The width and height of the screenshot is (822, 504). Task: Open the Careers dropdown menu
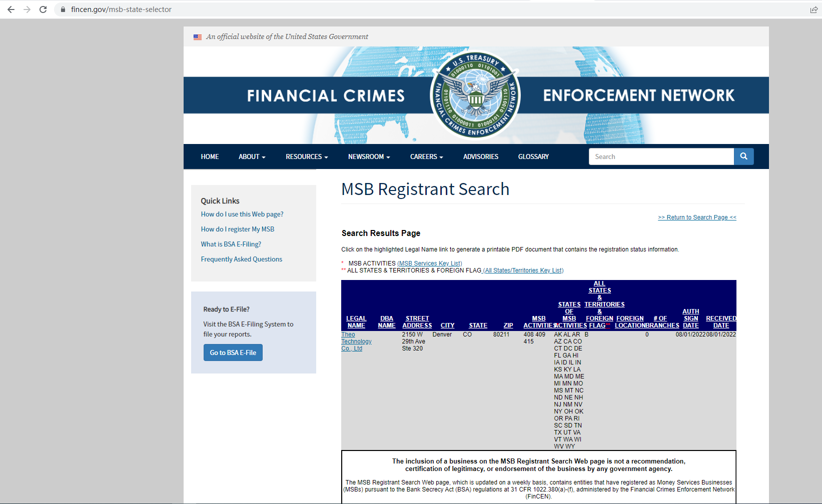[x=426, y=156]
